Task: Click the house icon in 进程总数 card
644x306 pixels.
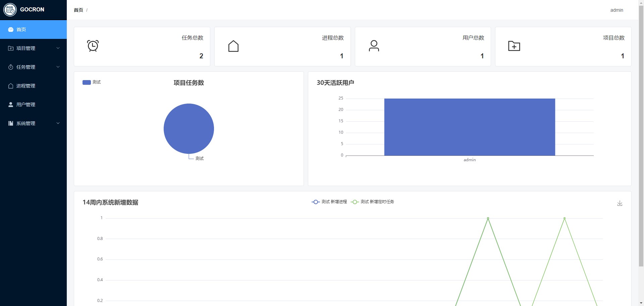Action: click(233, 46)
